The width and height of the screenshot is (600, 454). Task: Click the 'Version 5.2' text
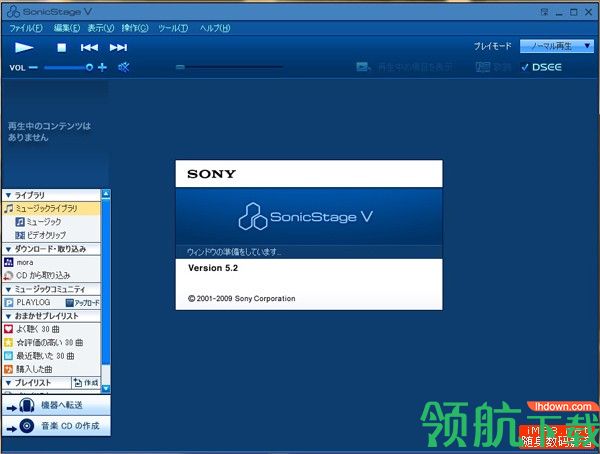click(213, 268)
